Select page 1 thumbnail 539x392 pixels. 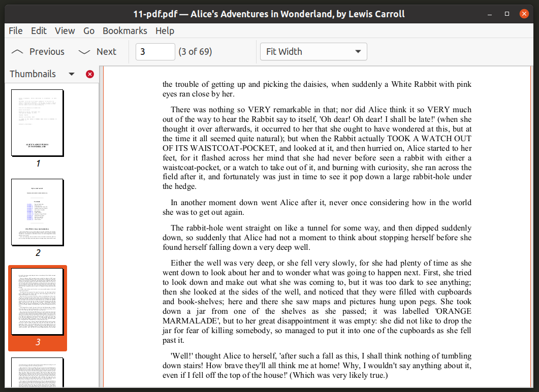coord(38,123)
